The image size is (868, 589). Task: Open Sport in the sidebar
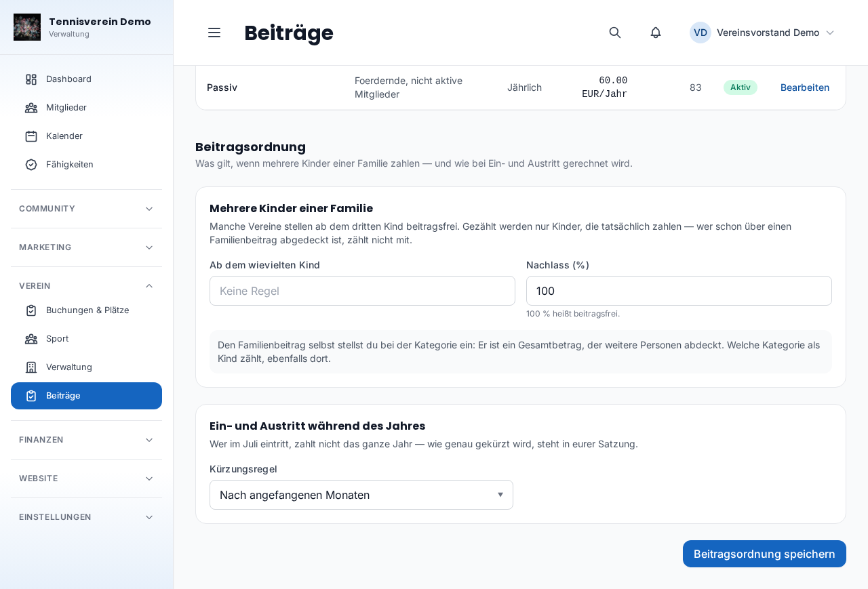pos(86,339)
